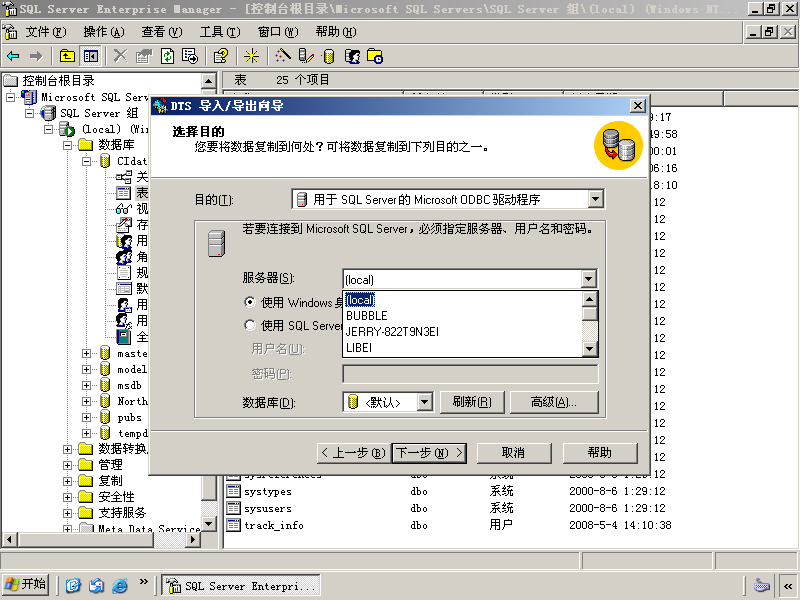Click the system tray device icon
This screenshot has height=600, width=800.
tap(761, 585)
